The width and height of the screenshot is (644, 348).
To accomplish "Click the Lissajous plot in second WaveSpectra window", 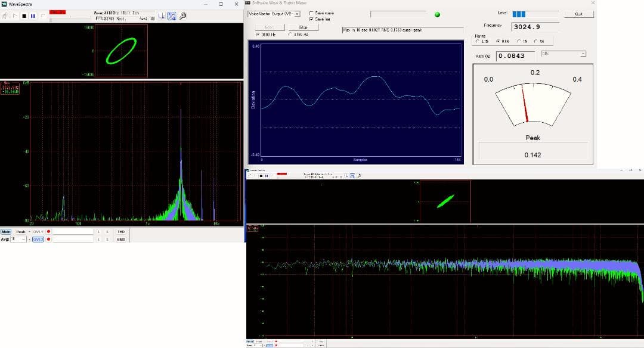I will [445, 201].
